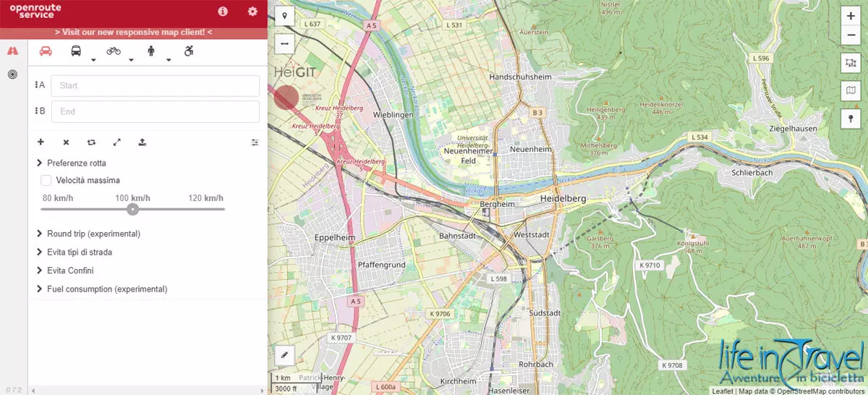Click the Kirchheim label on map
Screen dimensions: 868x395
coord(458,381)
